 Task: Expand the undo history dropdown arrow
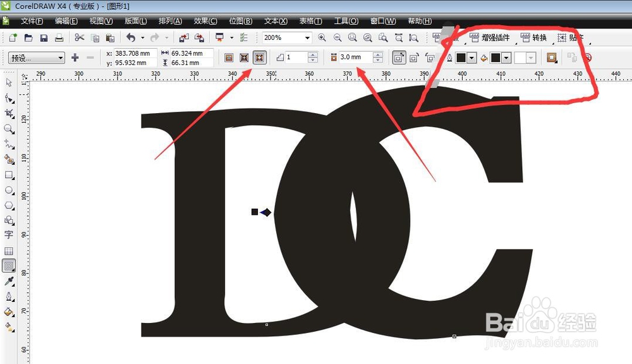[x=143, y=38]
